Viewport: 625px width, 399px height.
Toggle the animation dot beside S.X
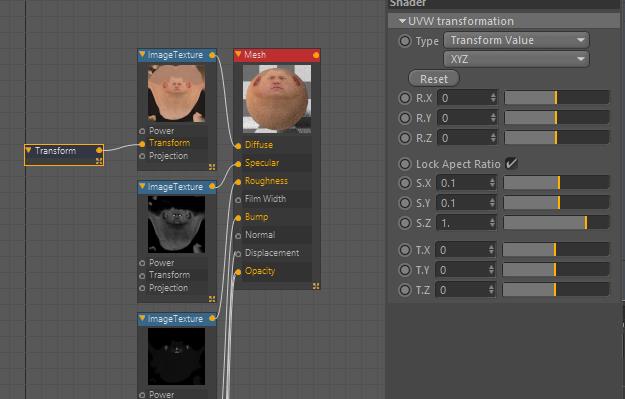pos(405,183)
